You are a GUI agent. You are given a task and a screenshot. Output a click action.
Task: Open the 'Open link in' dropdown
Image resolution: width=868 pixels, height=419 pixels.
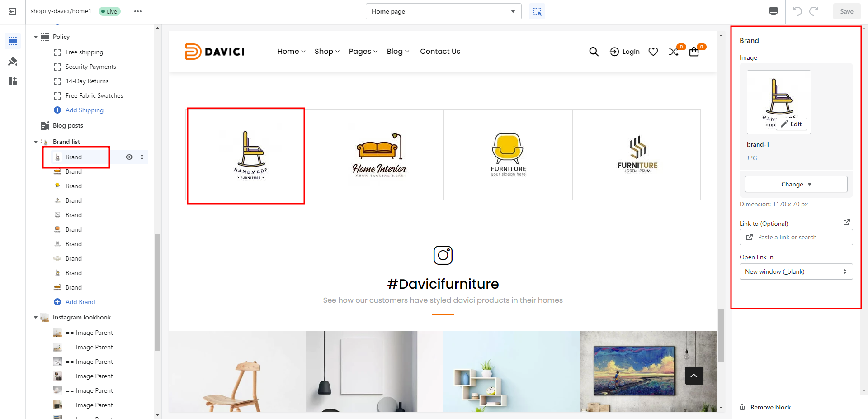pyautogui.click(x=796, y=271)
